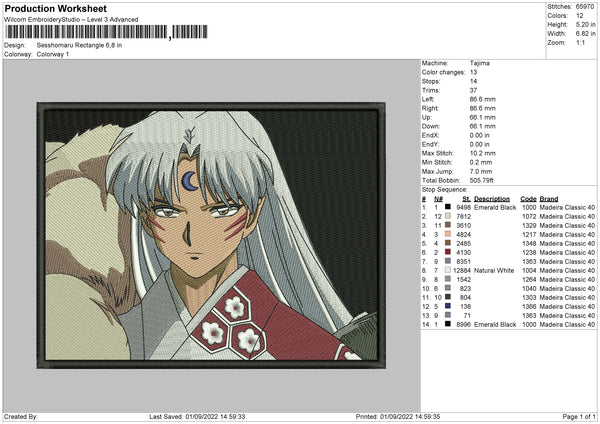The width and height of the screenshot is (600, 424).
Task: Click stitch count 804
Action: [x=465, y=297]
